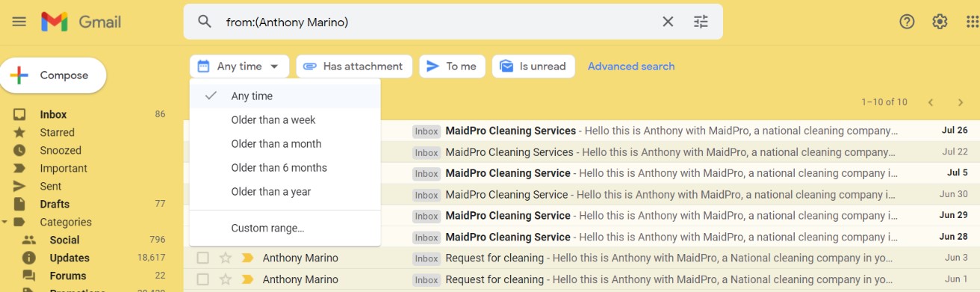Tick the checkbox for the Jun 1 email
980x292 pixels.
click(202, 279)
